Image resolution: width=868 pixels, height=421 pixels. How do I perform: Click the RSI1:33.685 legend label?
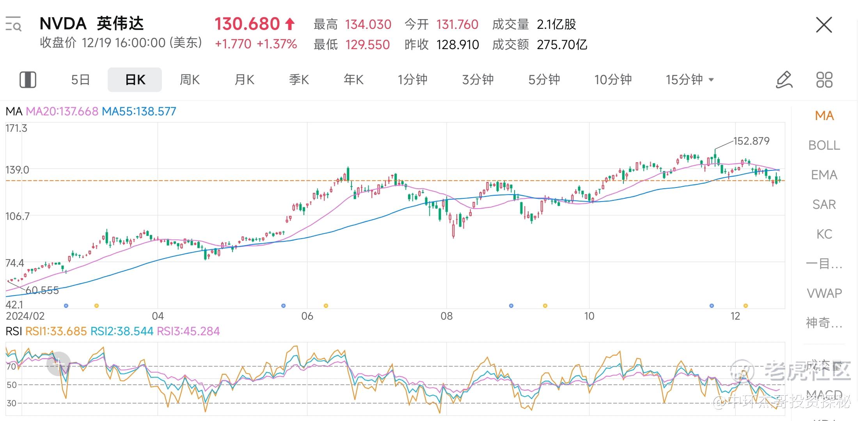click(56, 331)
